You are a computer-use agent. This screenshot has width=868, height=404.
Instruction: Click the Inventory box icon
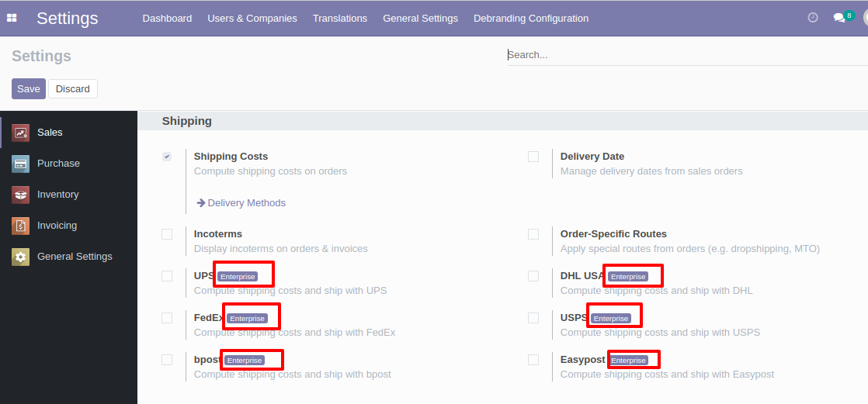20,195
